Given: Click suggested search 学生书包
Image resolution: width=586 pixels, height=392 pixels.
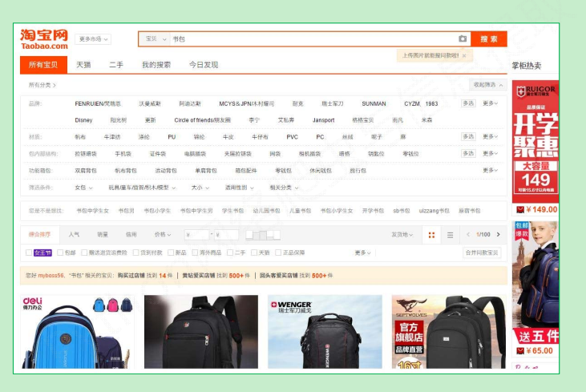Looking at the screenshot, I should point(232,211).
